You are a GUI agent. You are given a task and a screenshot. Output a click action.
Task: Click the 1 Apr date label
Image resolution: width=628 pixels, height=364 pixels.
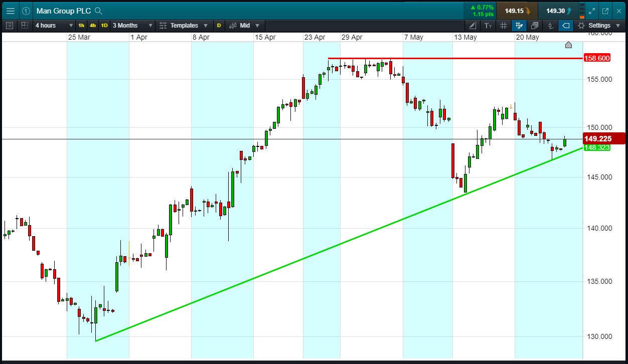point(139,37)
